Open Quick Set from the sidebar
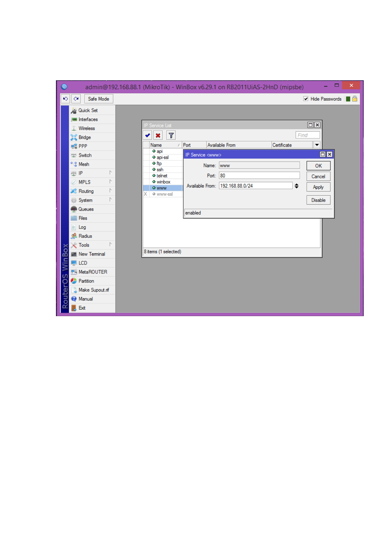 92,111
